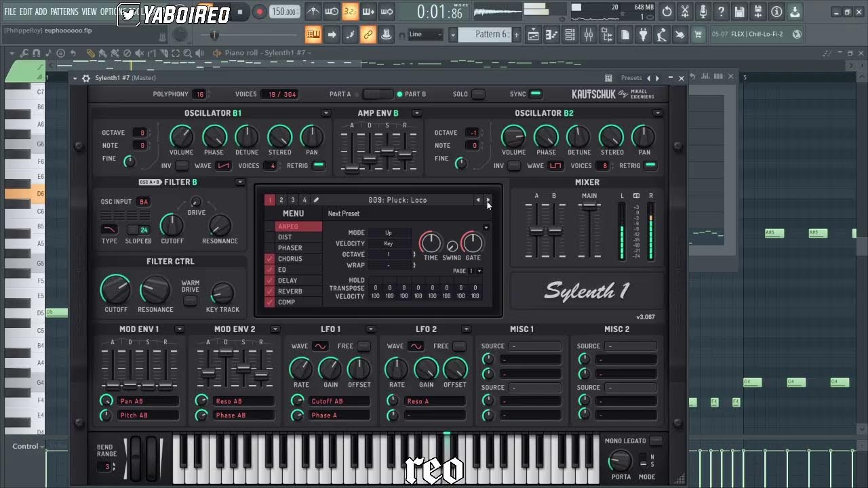Open the EDIT menu

[26, 12]
